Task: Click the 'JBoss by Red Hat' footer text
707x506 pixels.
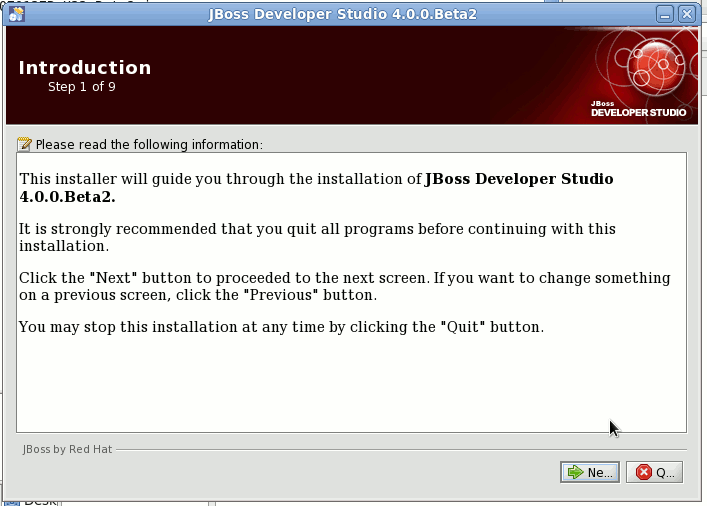Action: [67, 449]
